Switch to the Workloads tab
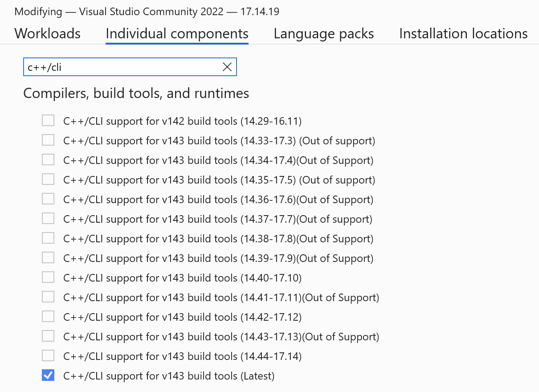Viewport: 539px width, 392px height. coord(47,33)
